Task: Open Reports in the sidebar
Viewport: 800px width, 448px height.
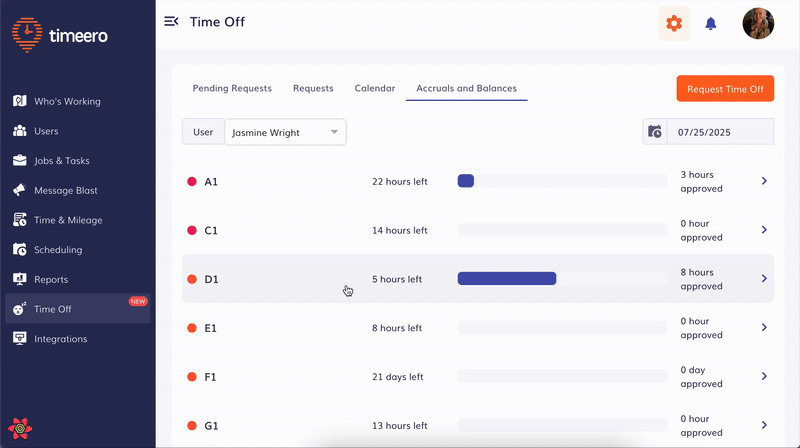Action: 52,279
